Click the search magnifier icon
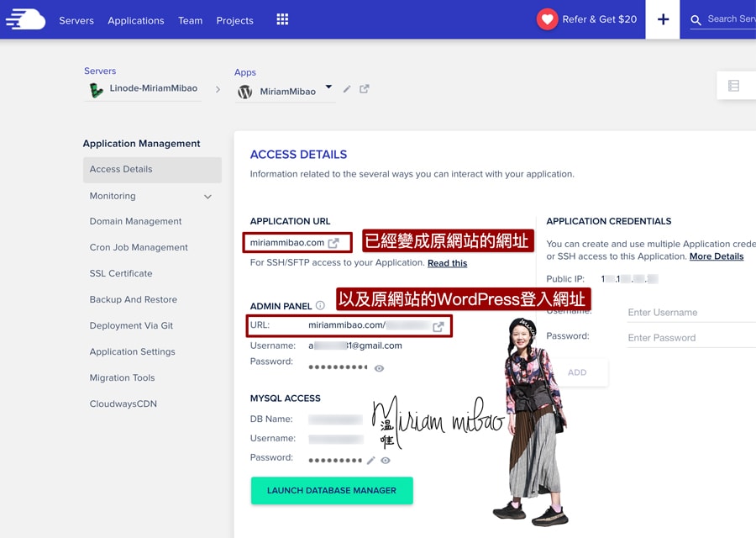Image resolution: width=756 pixels, height=538 pixels. [x=696, y=20]
